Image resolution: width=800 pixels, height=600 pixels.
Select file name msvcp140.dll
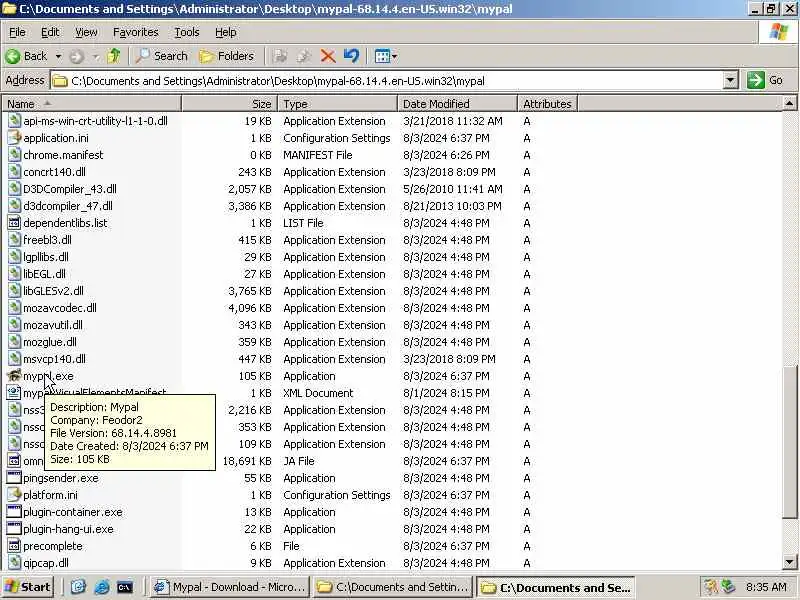[55, 359]
